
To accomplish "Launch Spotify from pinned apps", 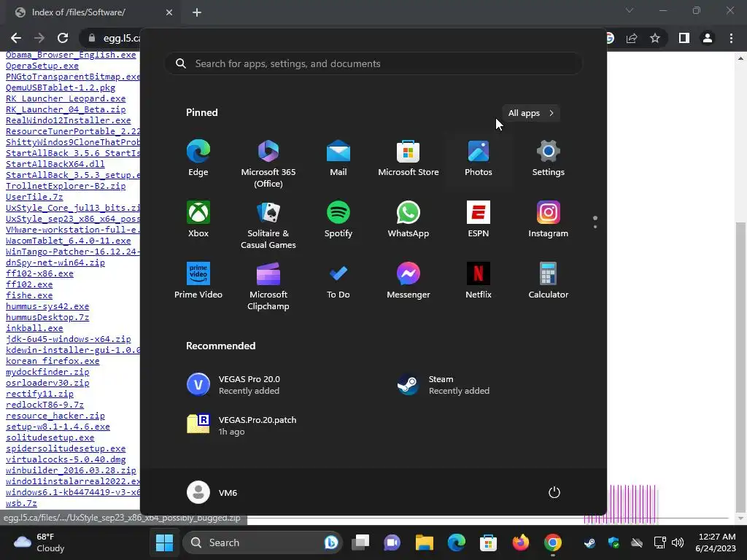I will click(338, 219).
